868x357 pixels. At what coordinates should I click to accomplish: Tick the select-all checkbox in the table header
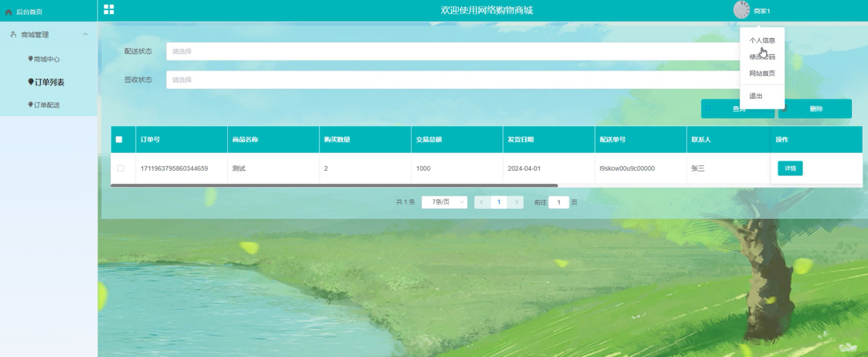119,139
